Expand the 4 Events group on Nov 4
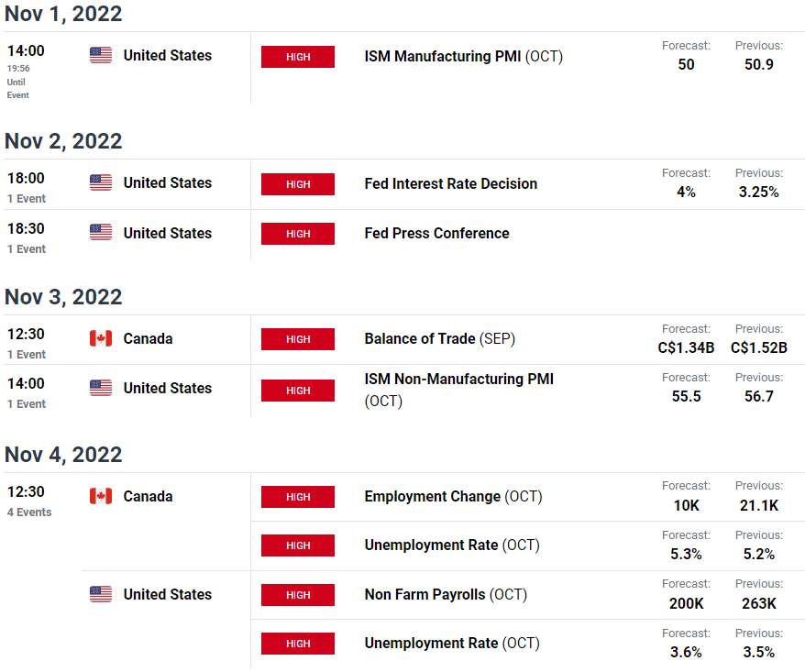Image resolution: width=805 pixels, height=672 pixels. pos(29,512)
